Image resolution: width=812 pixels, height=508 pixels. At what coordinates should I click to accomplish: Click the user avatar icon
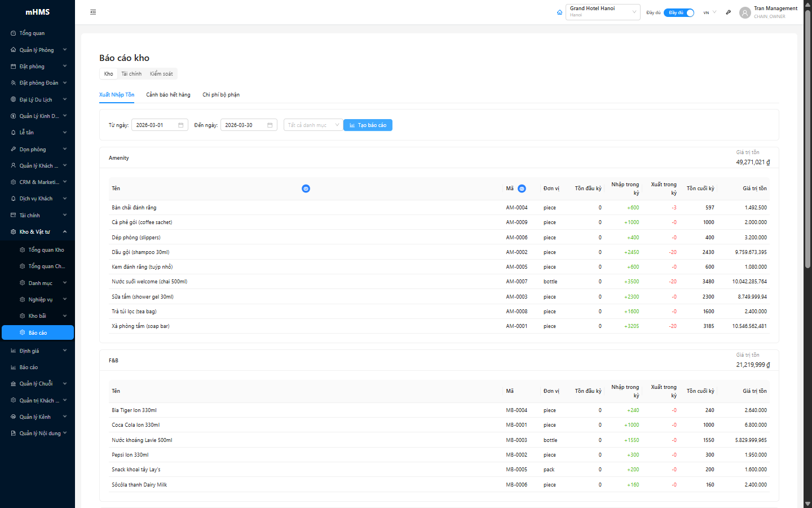coord(745,12)
